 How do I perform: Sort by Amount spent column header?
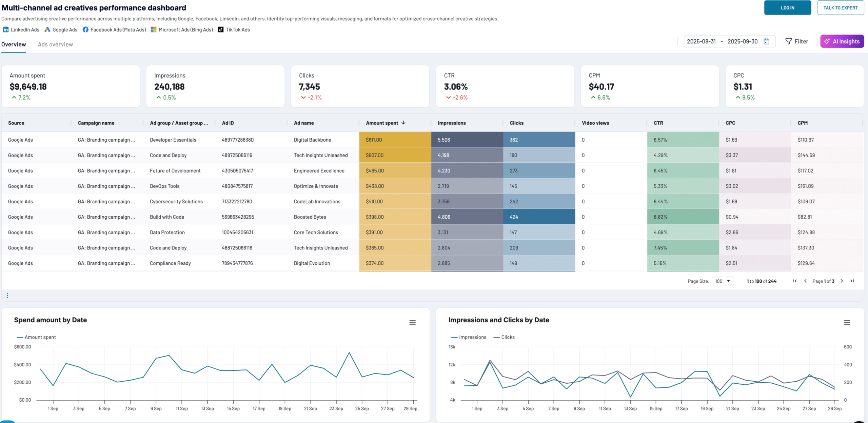(382, 123)
